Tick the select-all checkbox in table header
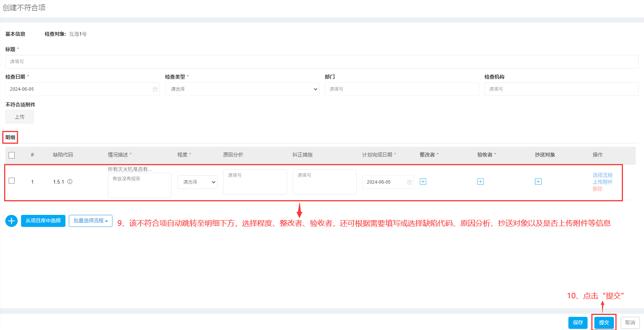Screen dimensions: 644x330 (12, 155)
